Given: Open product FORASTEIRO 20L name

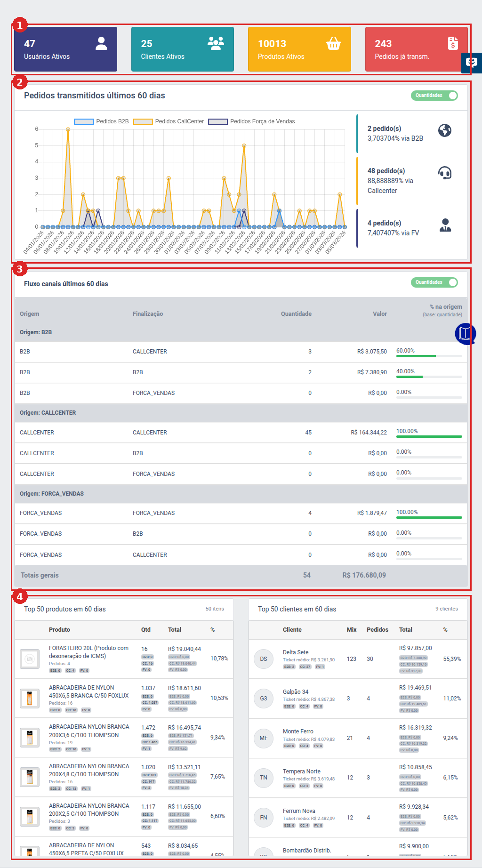Looking at the screenshot, I should point(88,652).
